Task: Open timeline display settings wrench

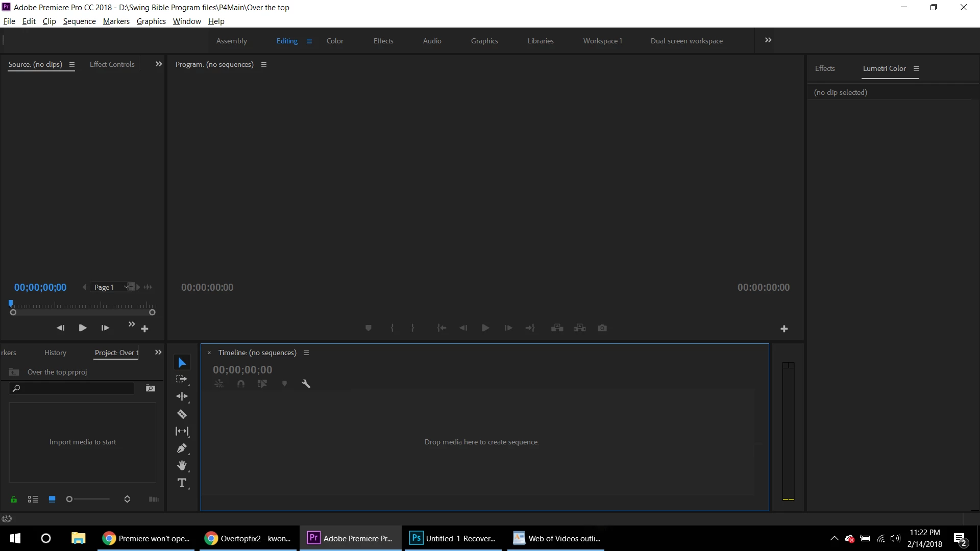Action: coord(306,384)
